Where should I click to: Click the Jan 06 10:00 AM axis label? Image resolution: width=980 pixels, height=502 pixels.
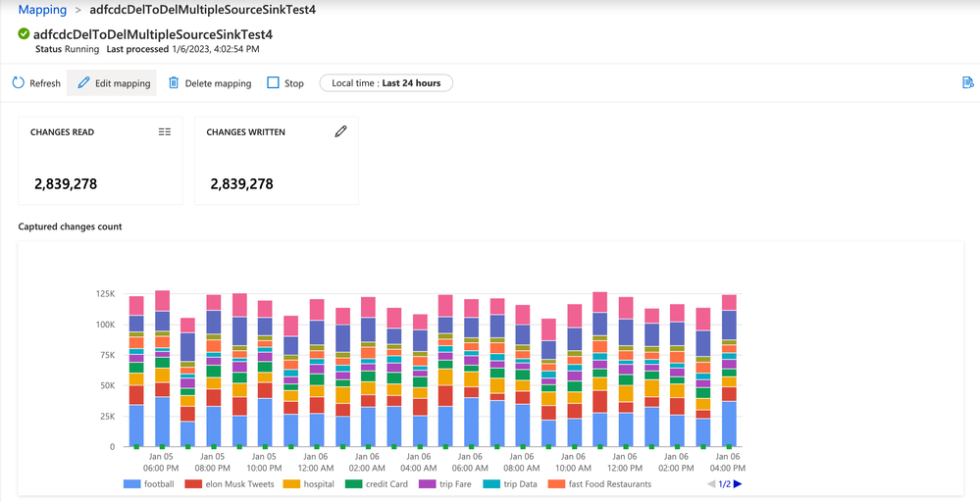point(574,462)
